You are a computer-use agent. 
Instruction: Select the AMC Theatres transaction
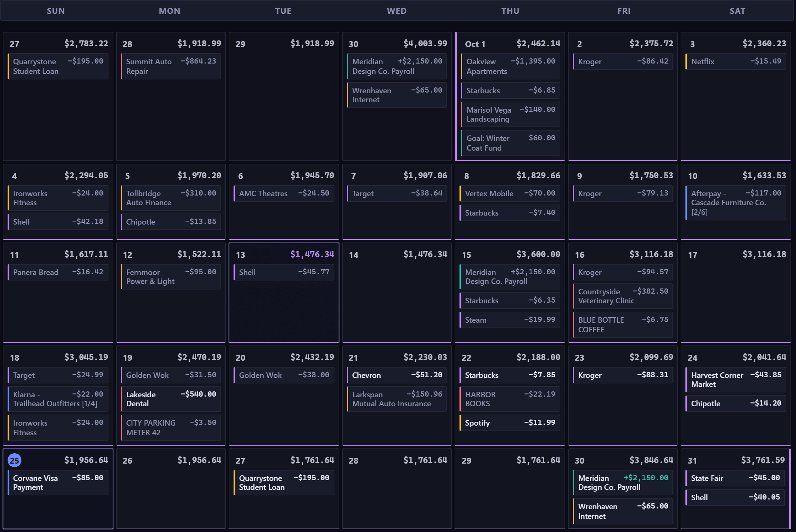click(x=284, y=193)
